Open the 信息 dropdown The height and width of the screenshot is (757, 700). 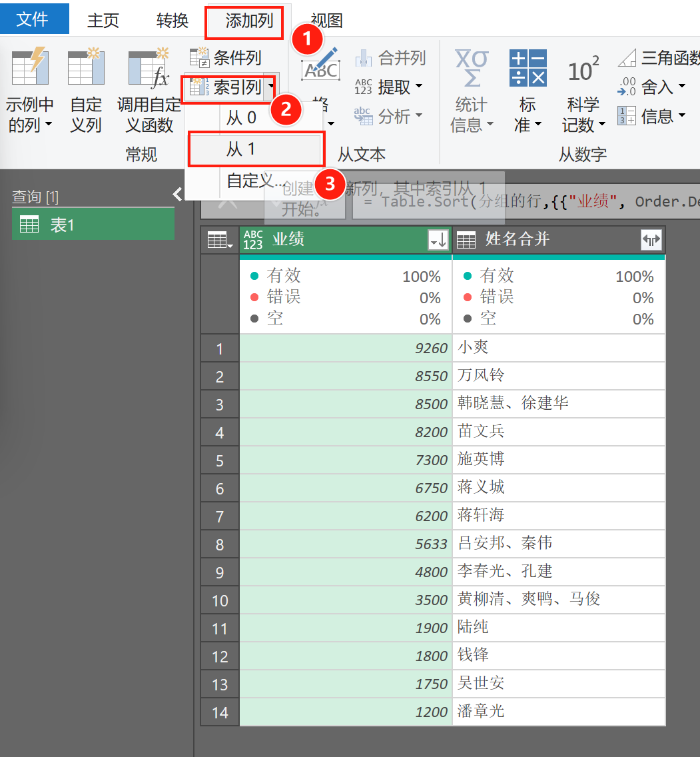(651, 116)
